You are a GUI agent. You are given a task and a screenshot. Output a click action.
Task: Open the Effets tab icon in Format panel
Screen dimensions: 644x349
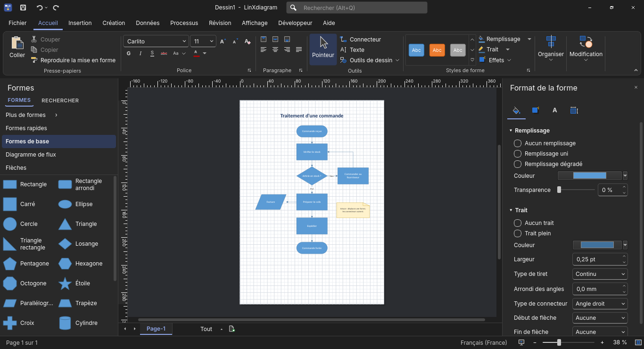(x=536, y=110)
